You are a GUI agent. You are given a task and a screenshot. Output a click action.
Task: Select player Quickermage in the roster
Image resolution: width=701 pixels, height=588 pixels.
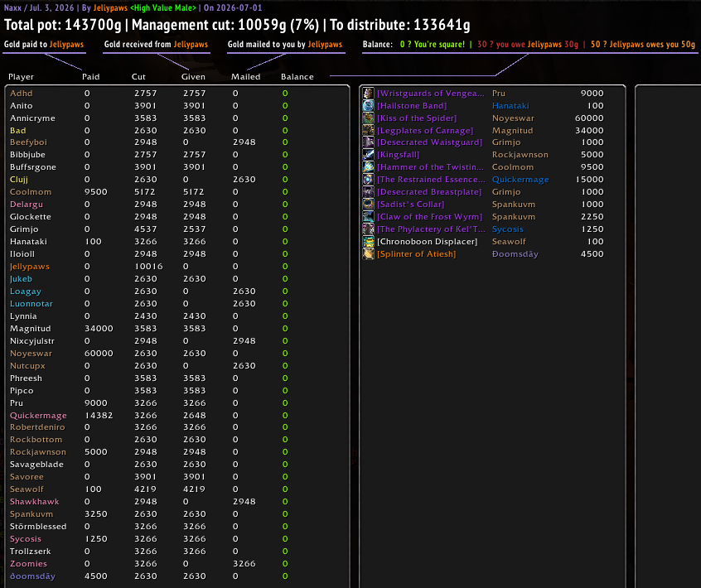[x=38, y=416]
